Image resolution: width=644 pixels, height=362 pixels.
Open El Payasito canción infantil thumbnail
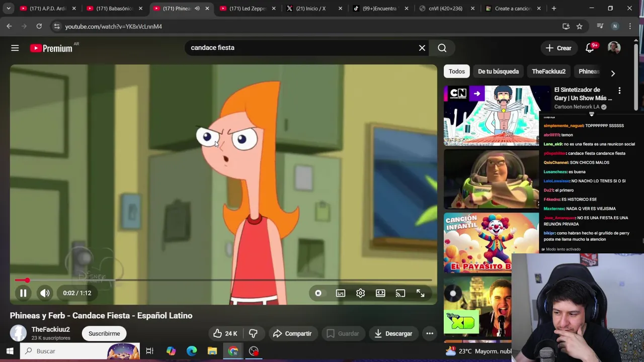pyautogui.click(x=491, y=243)
